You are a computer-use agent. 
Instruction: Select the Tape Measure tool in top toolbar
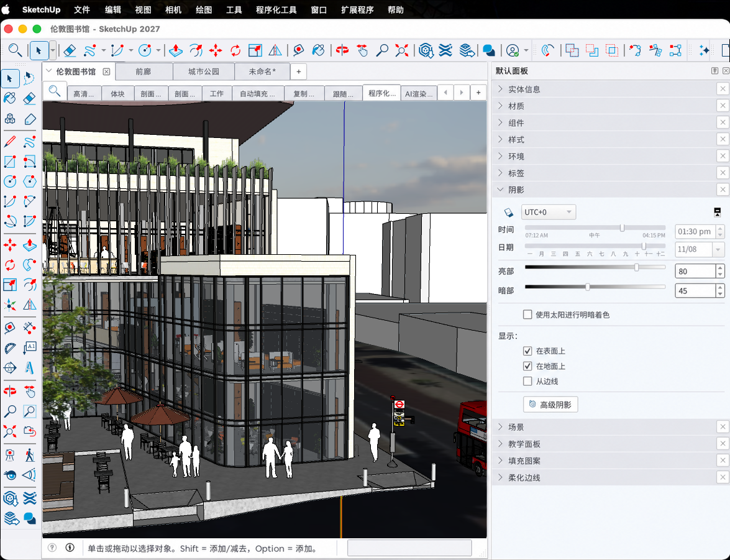click(298, 50)
